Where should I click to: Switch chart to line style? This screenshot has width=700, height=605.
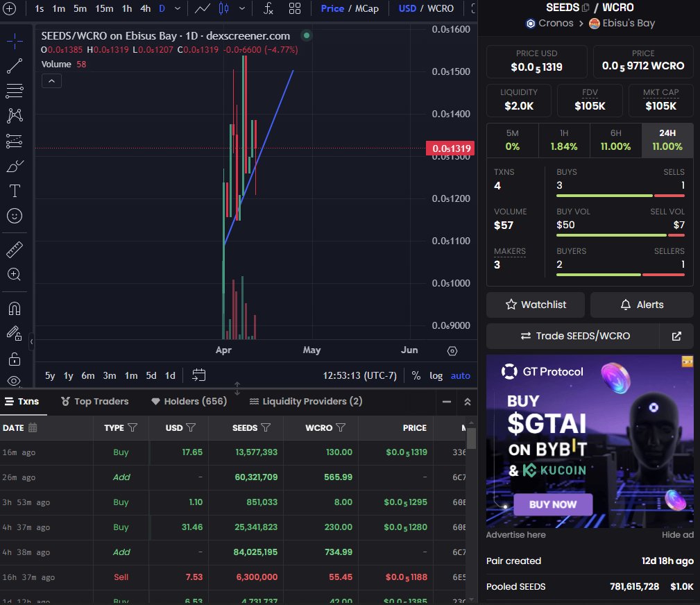[203, 8]
